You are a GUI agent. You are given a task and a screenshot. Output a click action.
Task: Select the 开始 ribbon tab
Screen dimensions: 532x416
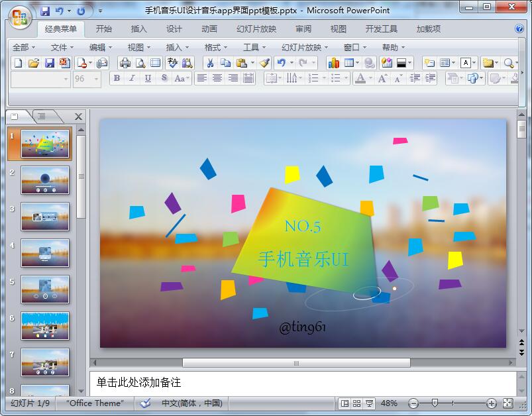(103, 29)
